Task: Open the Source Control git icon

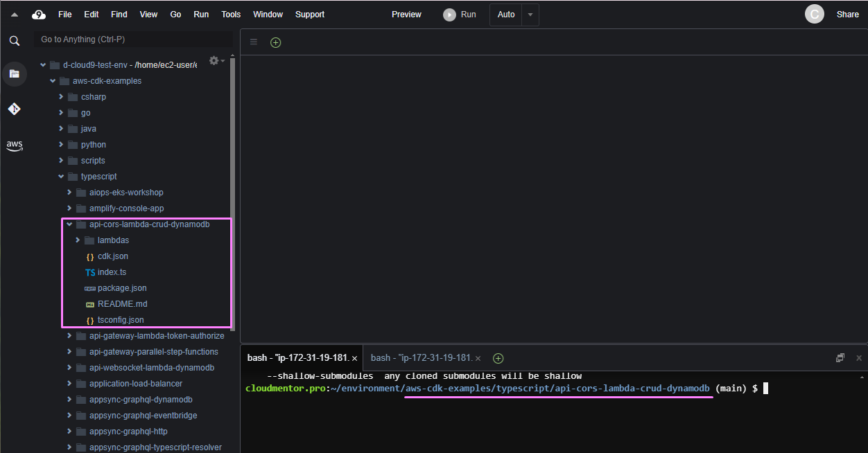Action: pyautogui.click(x=15, y=109)
